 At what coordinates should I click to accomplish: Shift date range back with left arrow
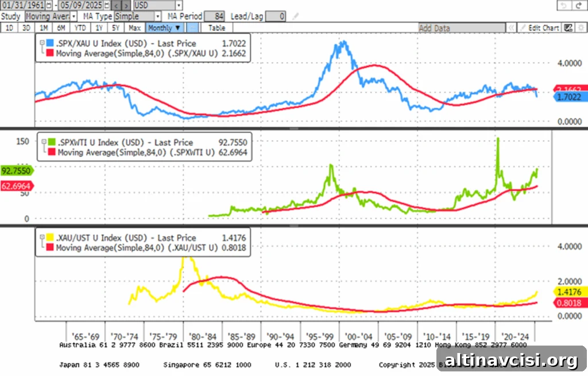pyautogui.click(x=116, y=5)
